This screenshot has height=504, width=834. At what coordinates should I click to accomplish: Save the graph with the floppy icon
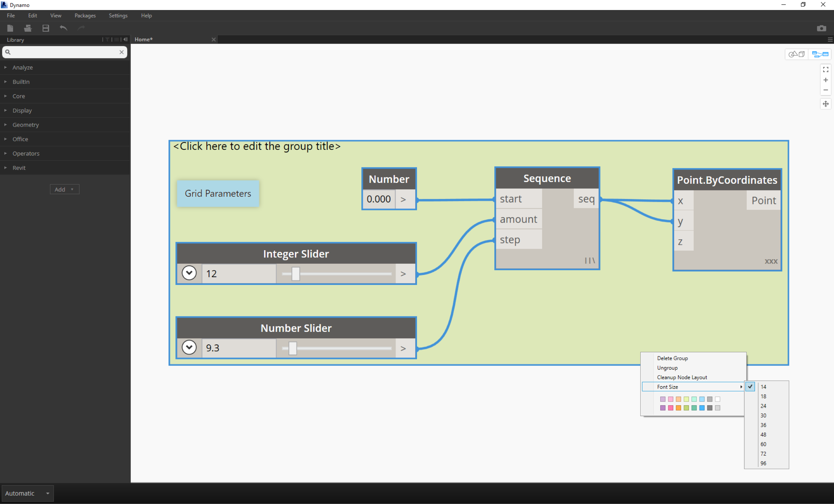pos(46,28)
